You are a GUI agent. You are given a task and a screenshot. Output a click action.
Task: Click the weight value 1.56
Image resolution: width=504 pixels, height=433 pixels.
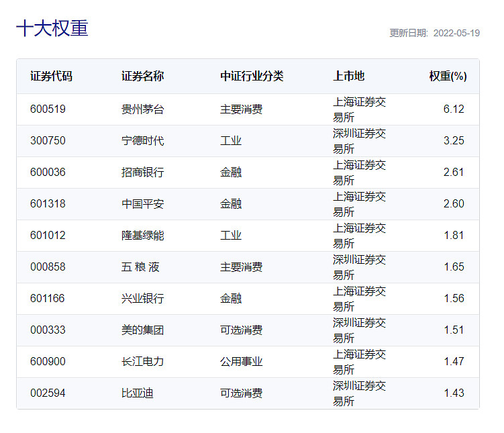[x=454, y=298]
